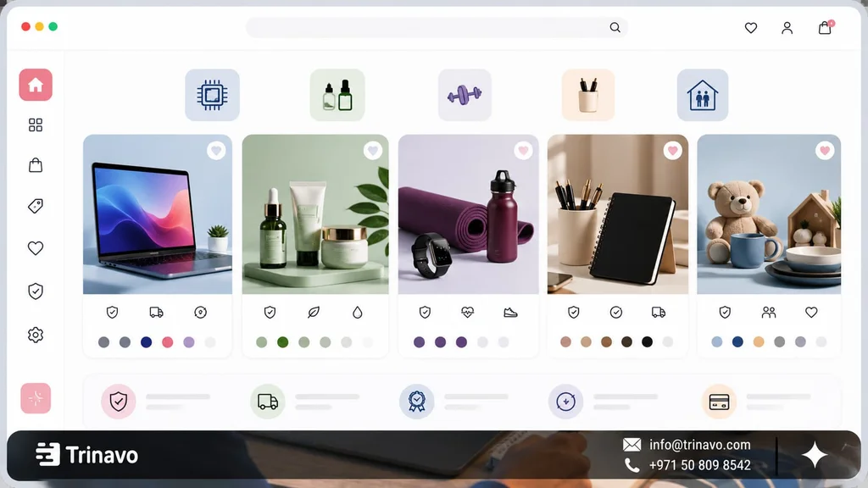
Task: Open settings gear in the sidebar
Action: click(36, 335)
